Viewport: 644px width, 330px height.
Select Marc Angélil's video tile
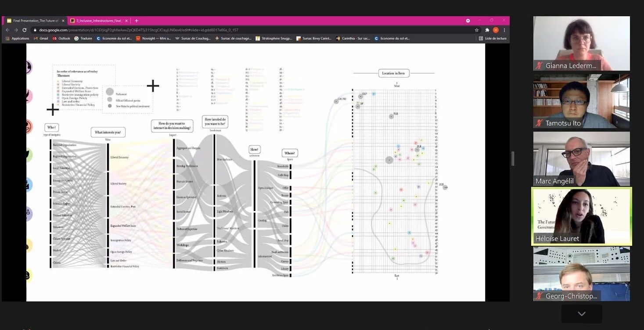pos(582,159)
